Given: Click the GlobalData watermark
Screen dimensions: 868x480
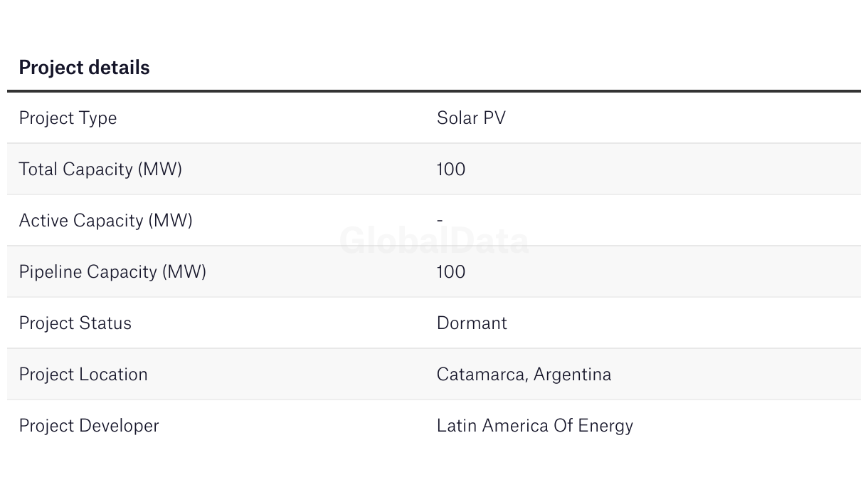Looking at the screenshot, I should tap(434, 241).
